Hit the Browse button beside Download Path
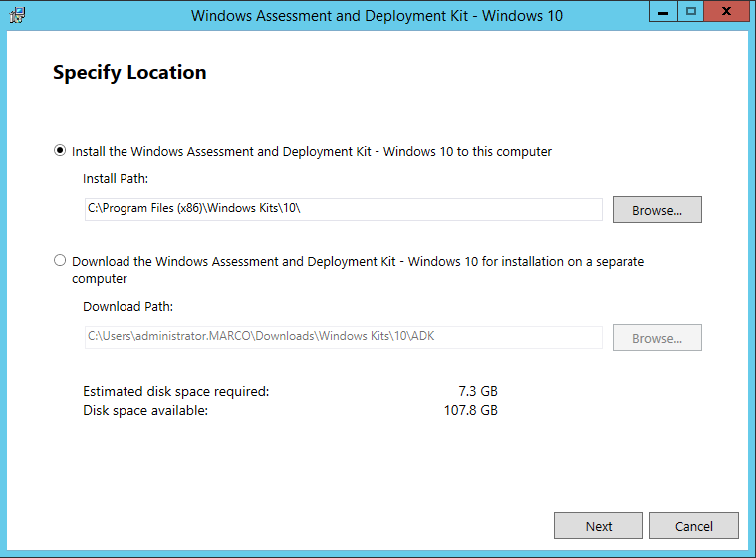Image resolution: width=756 pixels, height=558 pixels. pyautogui.click(x=657, y=337)
